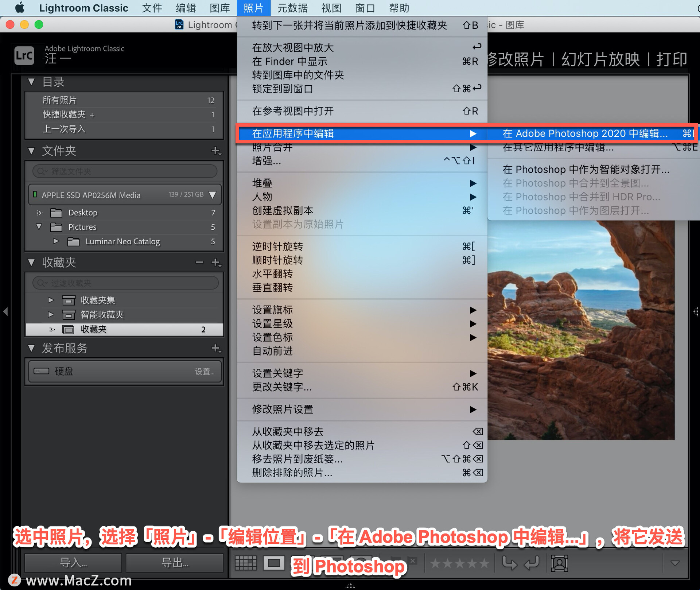Open Set Flag submenu
Image resolution: width=700 pixels, height=590 pixels.
pyautogui.click(x=362, y=310)
